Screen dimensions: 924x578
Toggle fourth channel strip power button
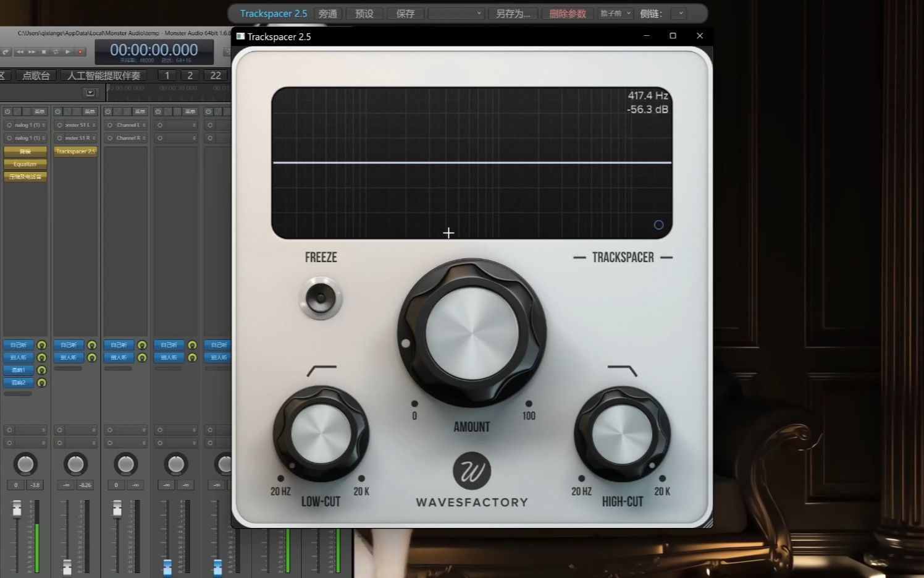[158, 111]
